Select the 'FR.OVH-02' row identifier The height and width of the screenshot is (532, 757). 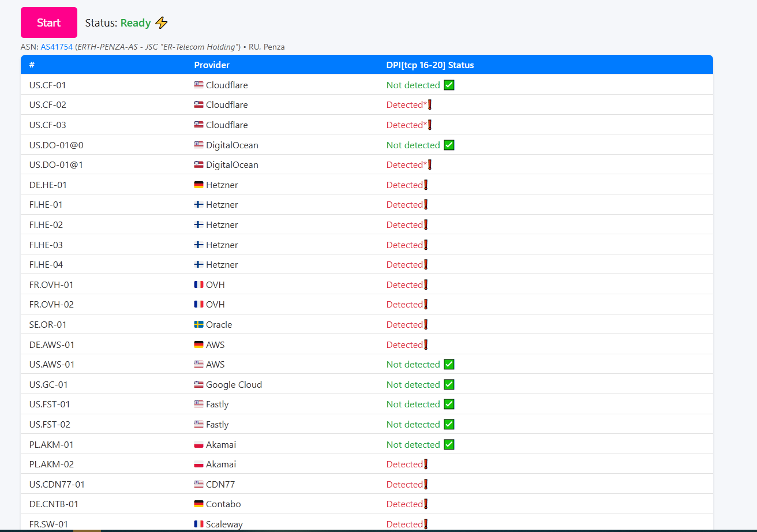coord(51,305)
